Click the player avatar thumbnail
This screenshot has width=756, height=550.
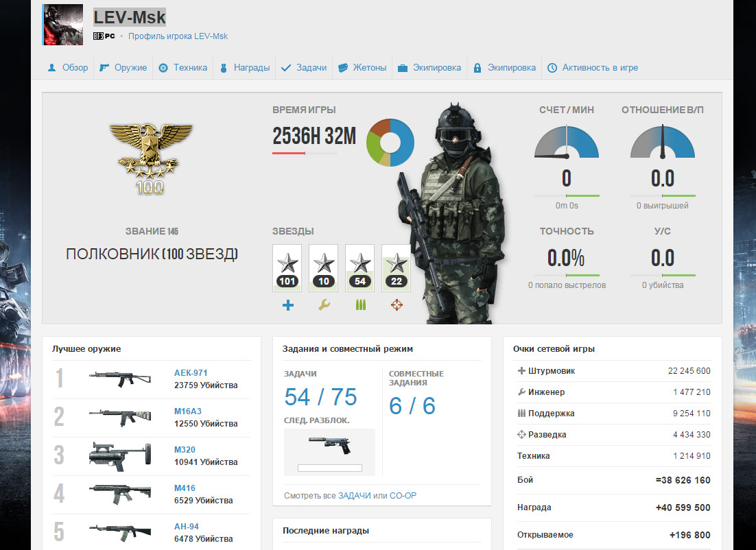[63, 25]
